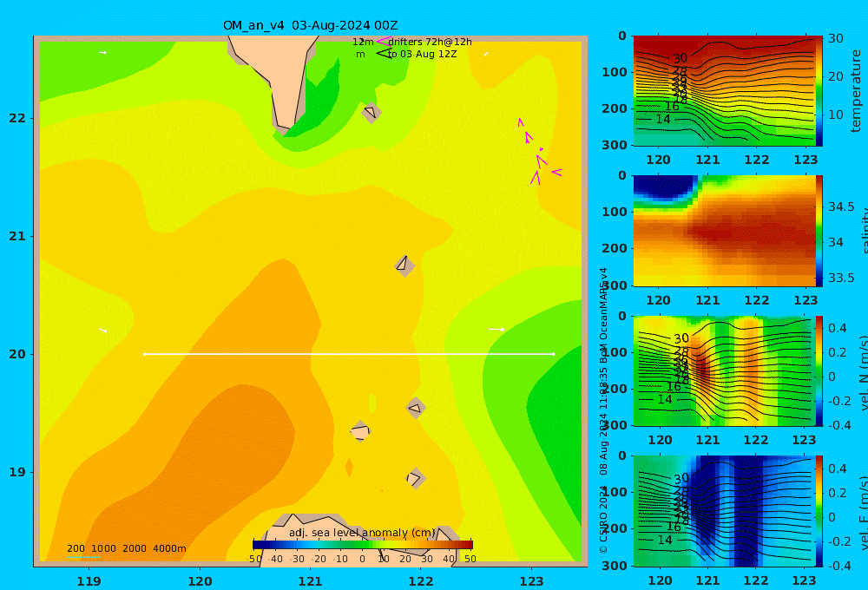The image size is (868, 590).
Task: Click the temperature panel colorbar
Action: tap(819, 91)
